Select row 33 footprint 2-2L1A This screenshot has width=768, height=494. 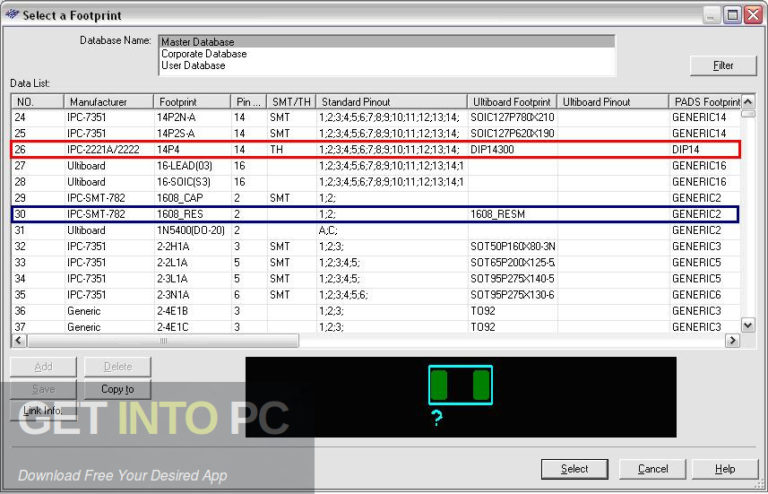pyautogui.click(x=376, y=262)
